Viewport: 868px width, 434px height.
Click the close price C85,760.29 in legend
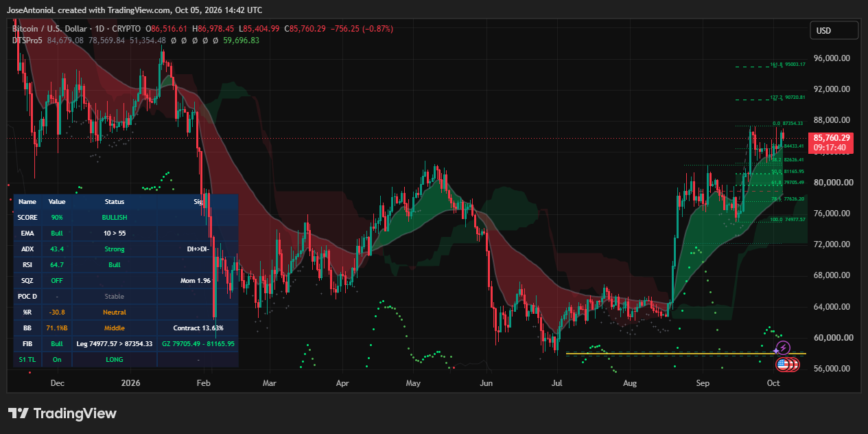click(306, 29)
